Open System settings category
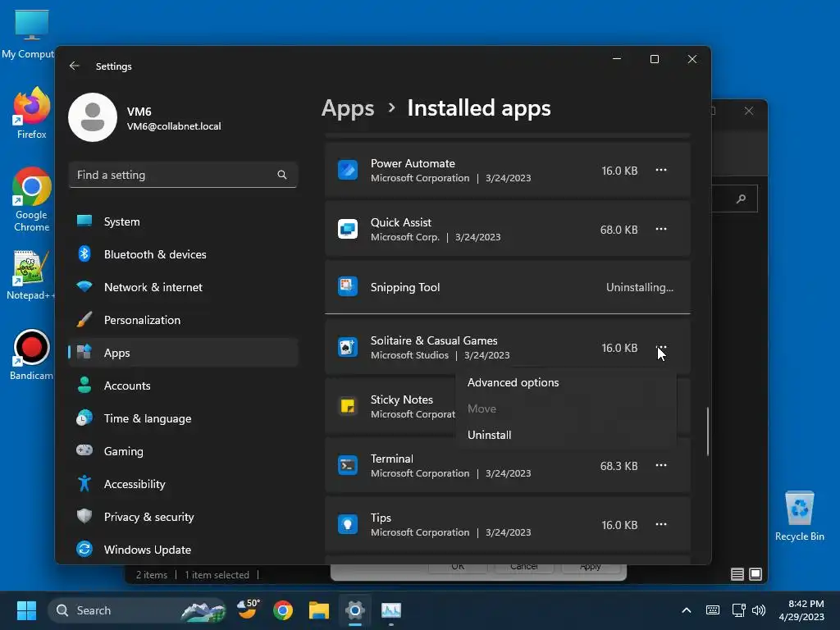Viewport: 840px width, 630px height. (183, 221)
